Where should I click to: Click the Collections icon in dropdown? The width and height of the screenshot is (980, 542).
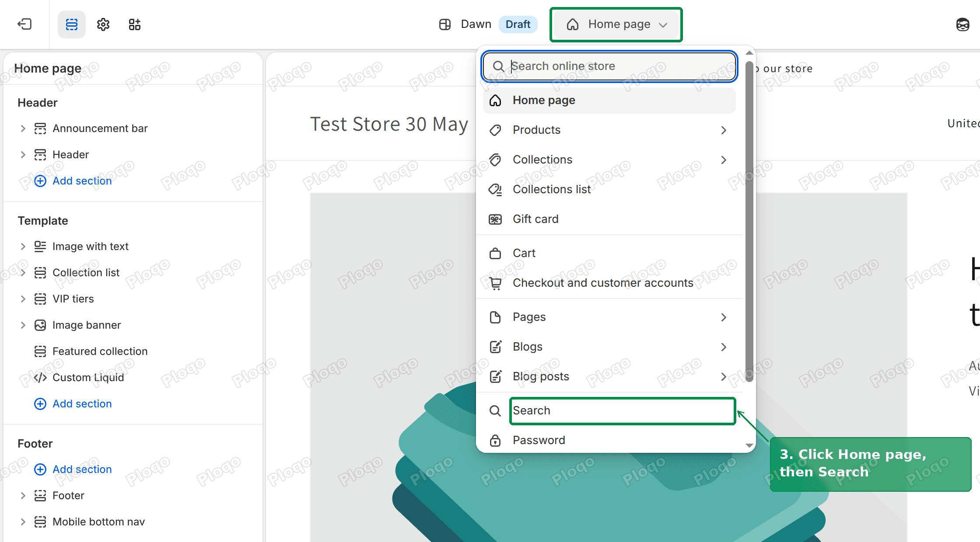tap(495, 160)
